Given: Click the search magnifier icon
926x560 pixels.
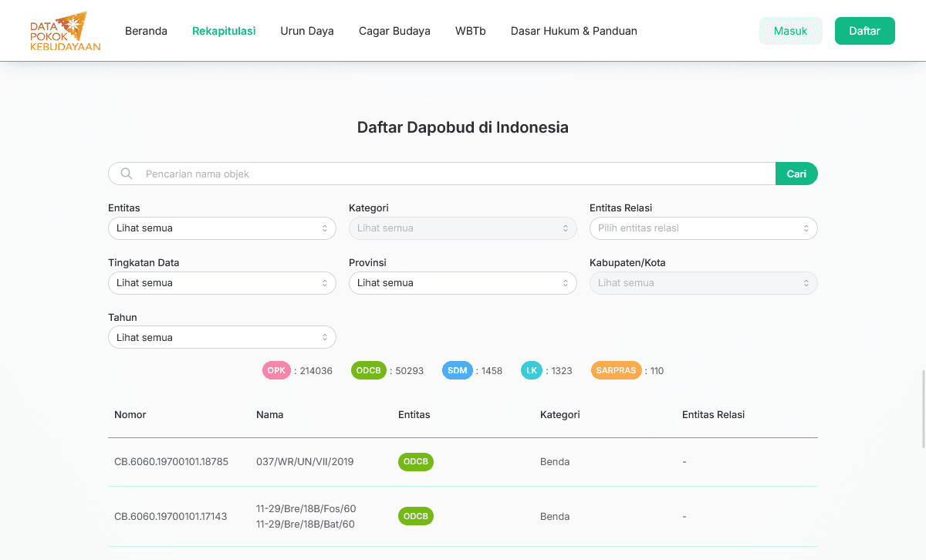Looking at the screenshot, I should [x=127, y=174].
